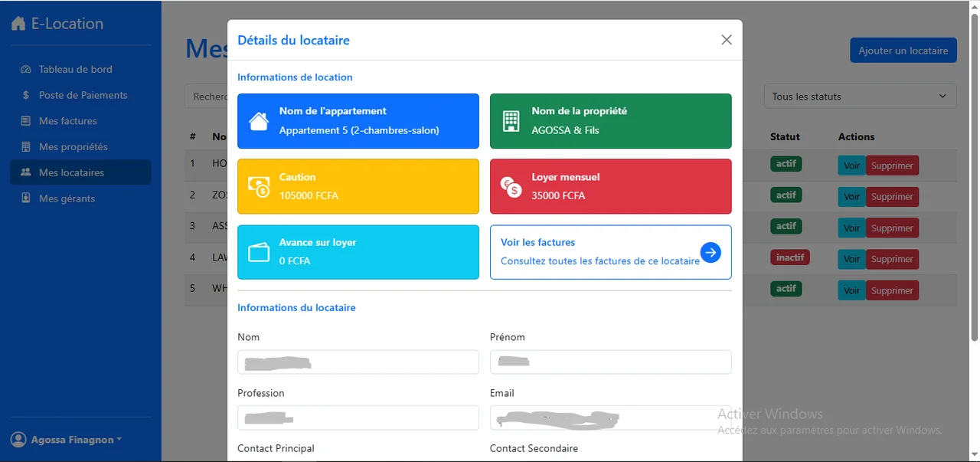Screen dimensions: 980x462
Task: Click the money icon in Caution card
Action: (259, 186)
